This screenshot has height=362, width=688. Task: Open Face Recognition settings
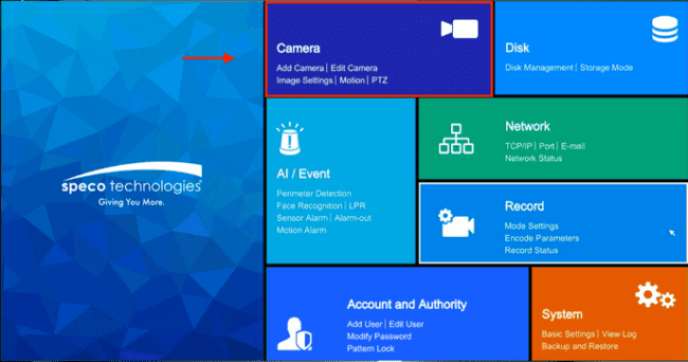coord(309,206)
